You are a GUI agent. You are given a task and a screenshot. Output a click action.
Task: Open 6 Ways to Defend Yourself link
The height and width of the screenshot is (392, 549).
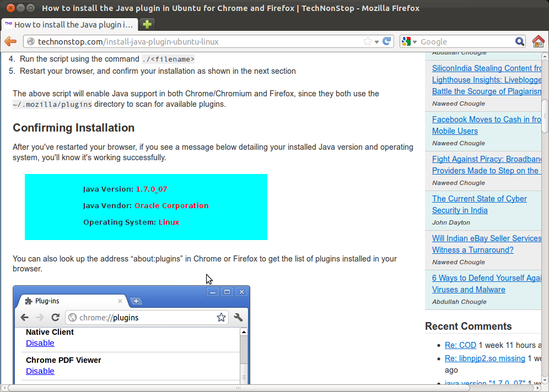tap(487, 278)
